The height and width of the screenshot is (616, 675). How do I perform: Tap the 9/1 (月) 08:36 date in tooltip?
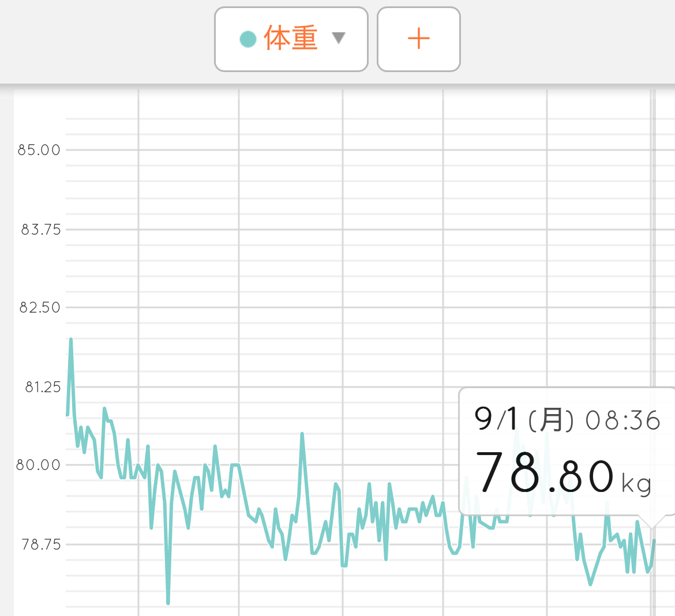click(567, 419)
